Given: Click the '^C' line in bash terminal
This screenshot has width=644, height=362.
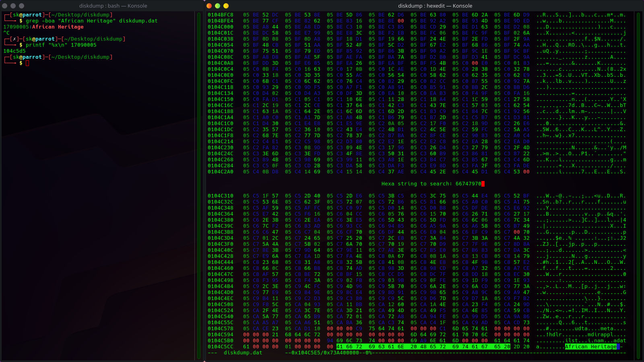Looking at the screenshot, I should coord(6,33).
